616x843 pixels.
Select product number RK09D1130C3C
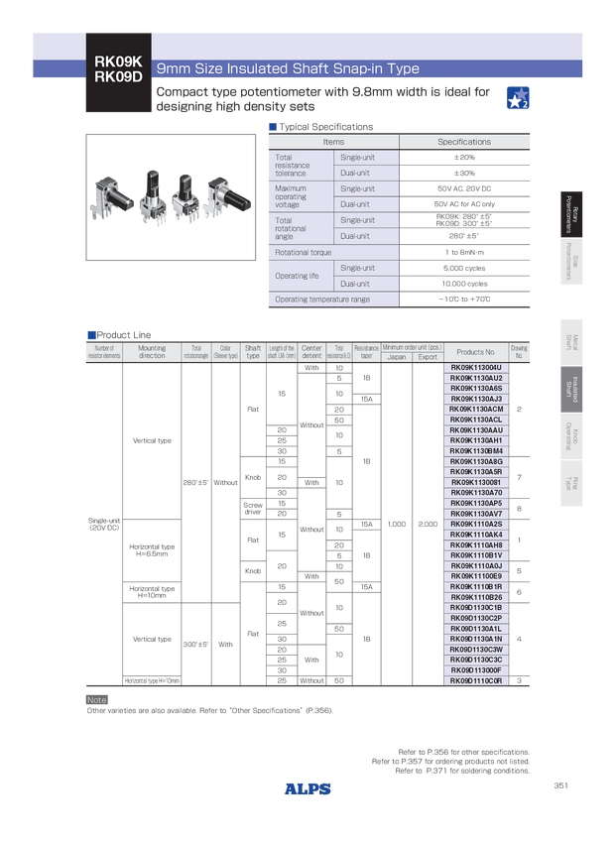(x=476, y=660)
